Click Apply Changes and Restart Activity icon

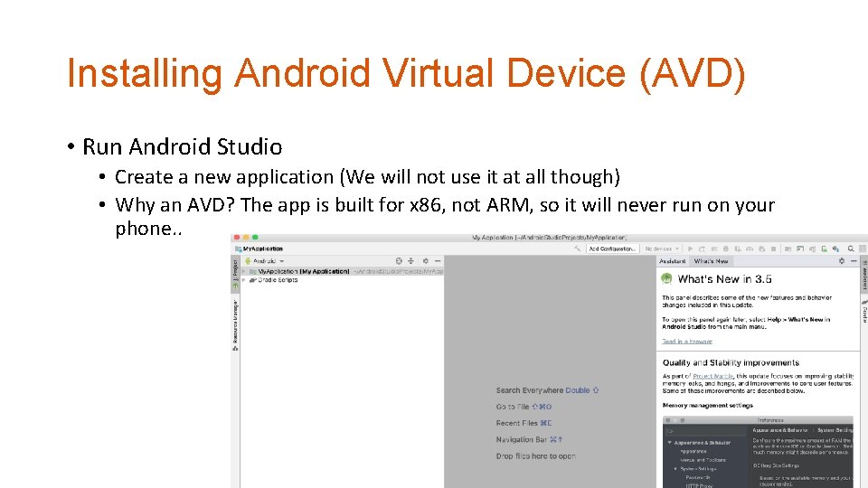point(702,249)
